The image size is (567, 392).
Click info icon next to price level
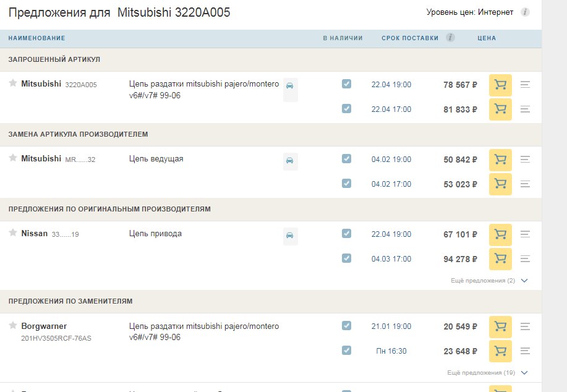[525, 12]
